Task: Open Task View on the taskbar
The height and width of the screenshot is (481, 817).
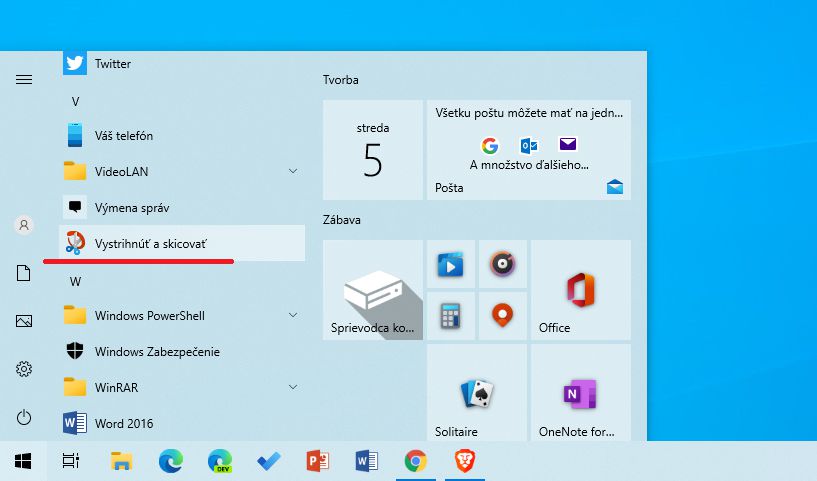Action: 71,461
